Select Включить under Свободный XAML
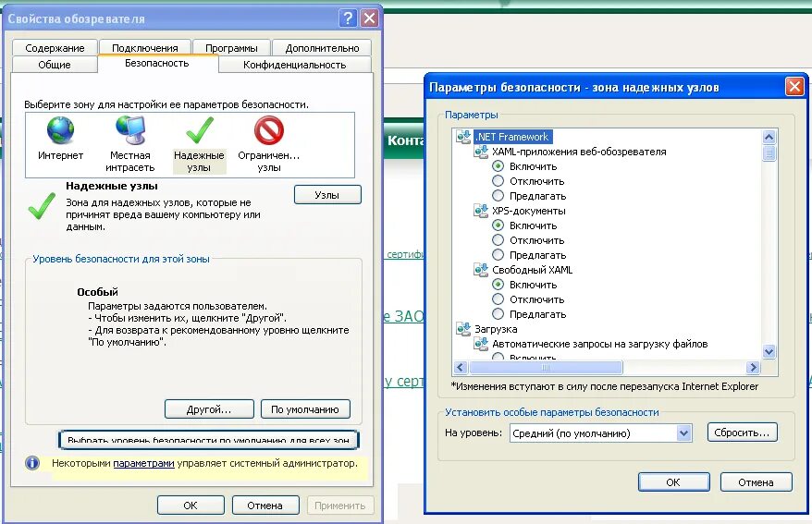The width and height of the screenshot is (812, 524). pos(498,284)
